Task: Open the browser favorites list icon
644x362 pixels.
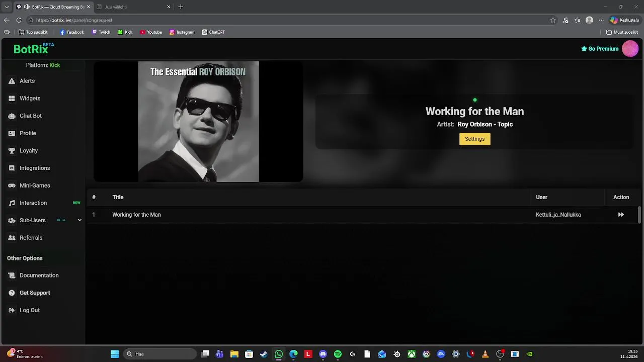Action: point(577,20)
